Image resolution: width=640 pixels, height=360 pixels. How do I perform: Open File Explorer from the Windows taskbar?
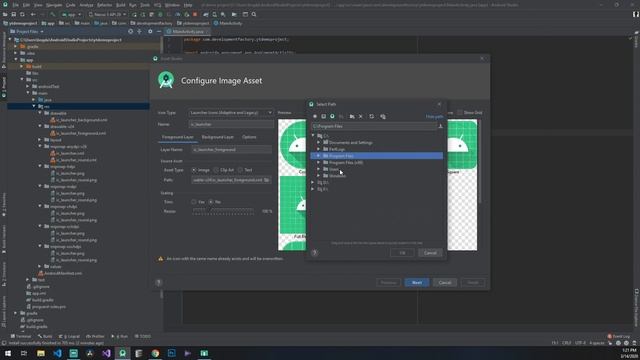tap(41, 353)
